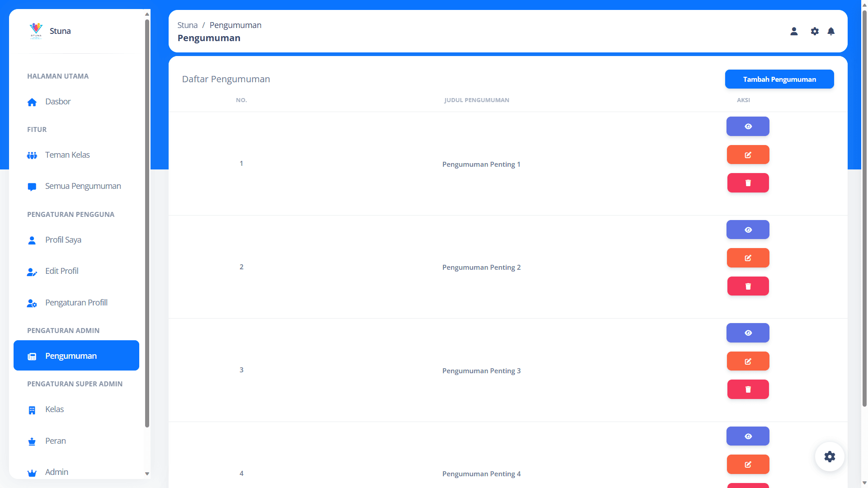The width and height of the screenshot is (868, 488).
Task: Edit Pengumuman Penting 3 entry
Action: [748, 361]
